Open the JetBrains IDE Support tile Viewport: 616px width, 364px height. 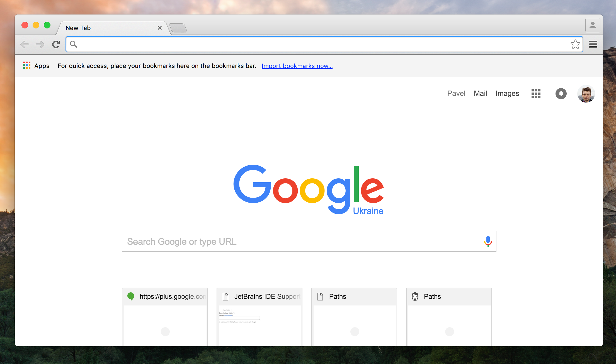tap(260, 317)
